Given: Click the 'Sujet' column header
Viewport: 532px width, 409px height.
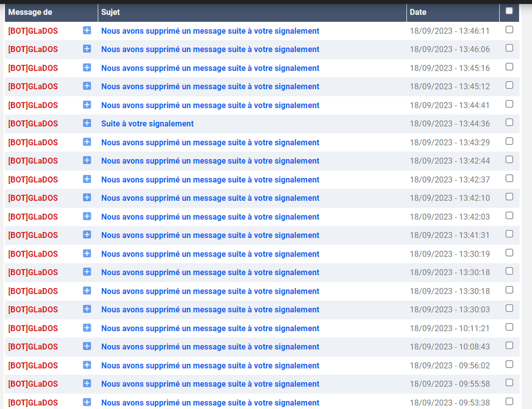Looking at the screenshot, I should click(x=111, y=12).
